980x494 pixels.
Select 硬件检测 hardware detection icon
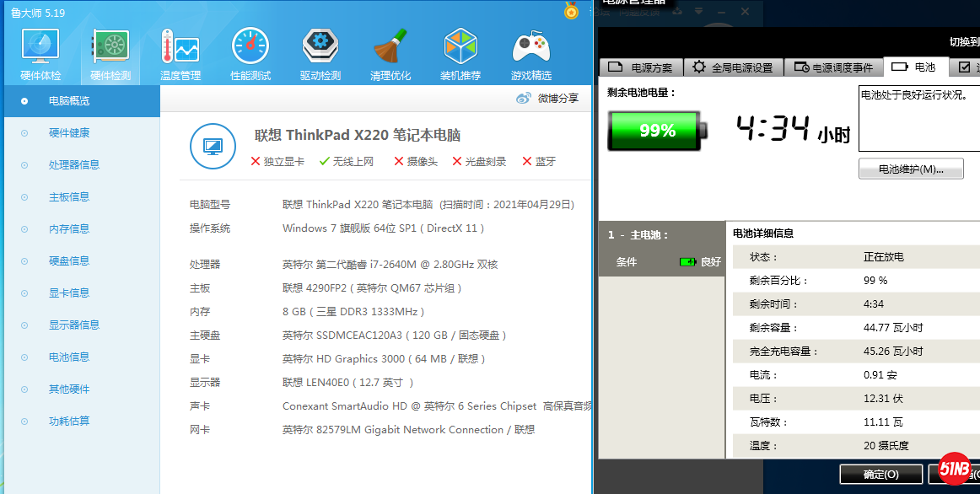110,47
